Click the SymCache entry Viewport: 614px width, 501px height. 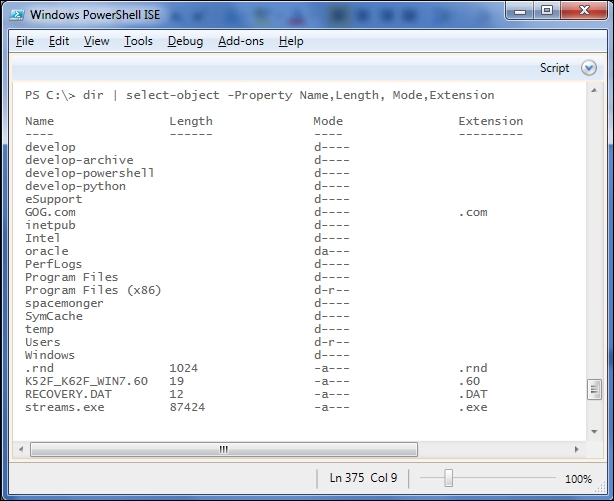click(x=54, y=317)
